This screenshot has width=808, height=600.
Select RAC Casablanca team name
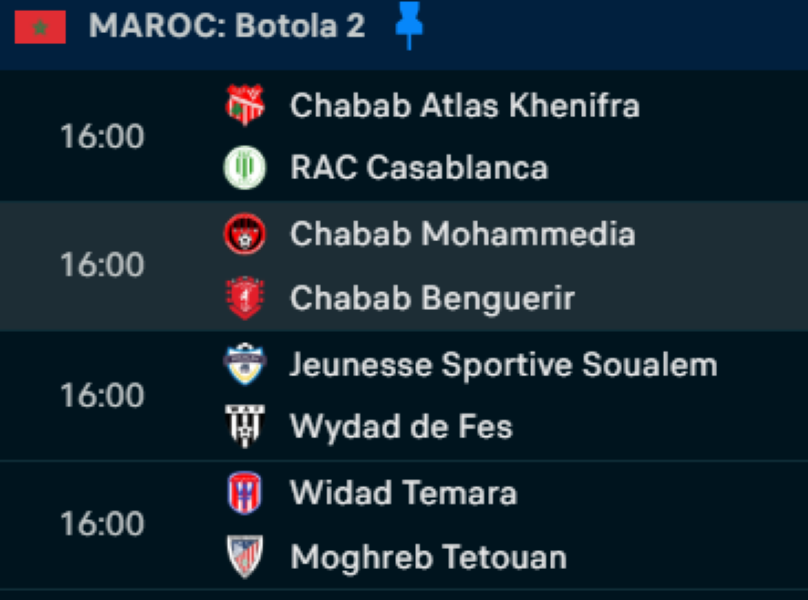pyautogui.click(x=418, y=167)
